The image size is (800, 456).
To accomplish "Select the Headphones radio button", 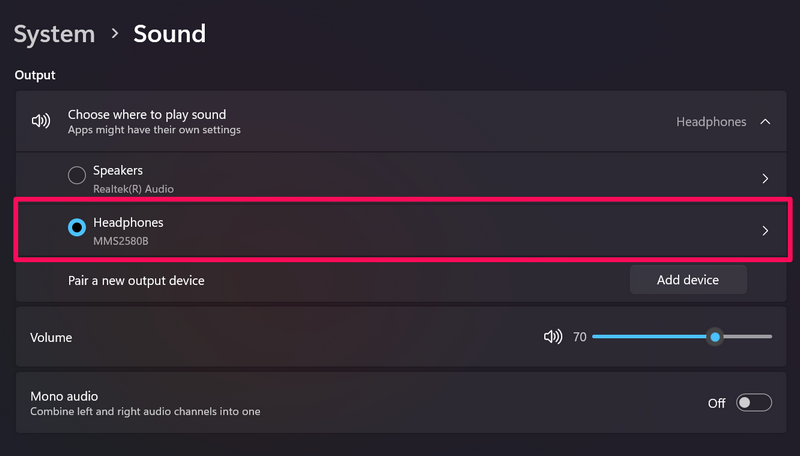I will tap(77, 228).
